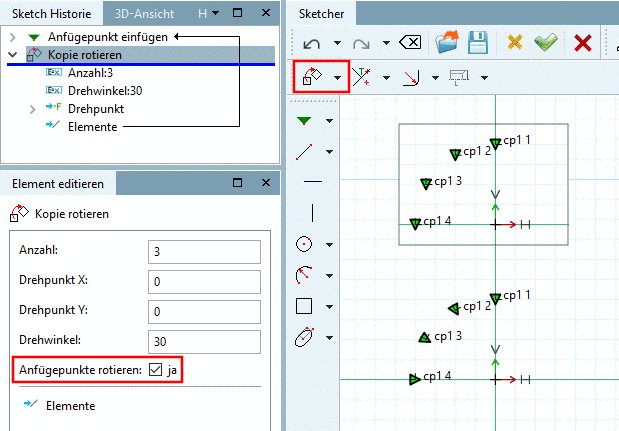The width and height of the screenshot is (619, 431).
Task: Select Kopie rotieren in history tree
Action: click(85, 55)
